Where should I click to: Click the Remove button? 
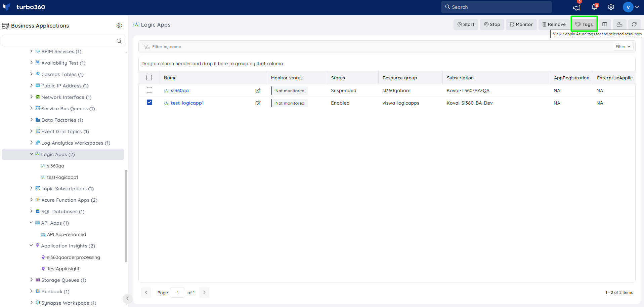(x=554, y=24)
